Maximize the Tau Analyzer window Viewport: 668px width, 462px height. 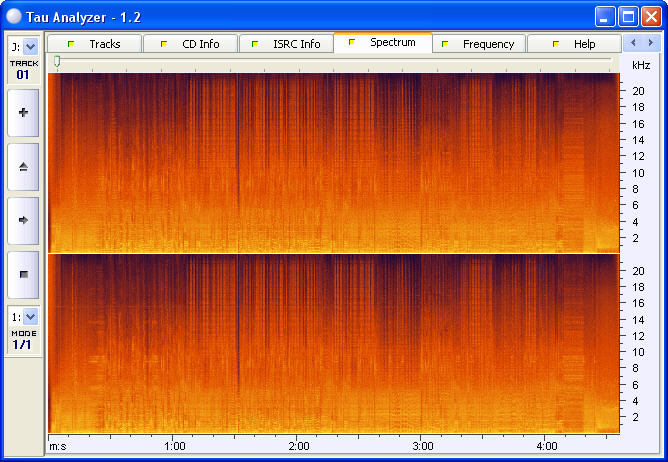pyautogui.click(x=628, y=16)
